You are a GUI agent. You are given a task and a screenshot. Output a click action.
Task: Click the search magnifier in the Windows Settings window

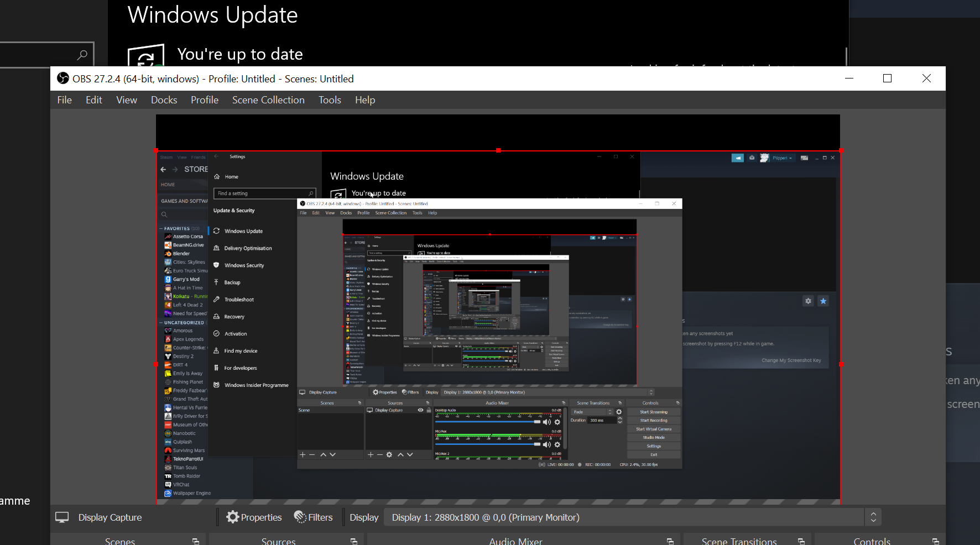coord(82,55)
